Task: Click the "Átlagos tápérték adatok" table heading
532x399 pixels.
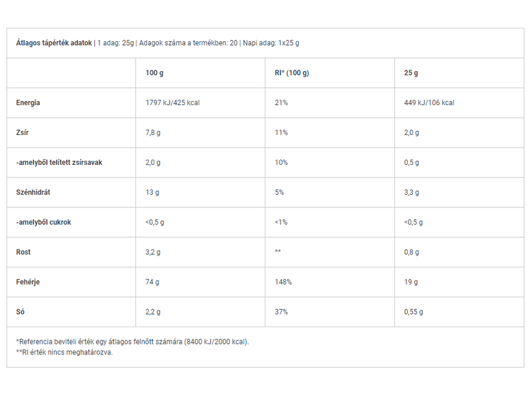Action: (x=55, y=43)
